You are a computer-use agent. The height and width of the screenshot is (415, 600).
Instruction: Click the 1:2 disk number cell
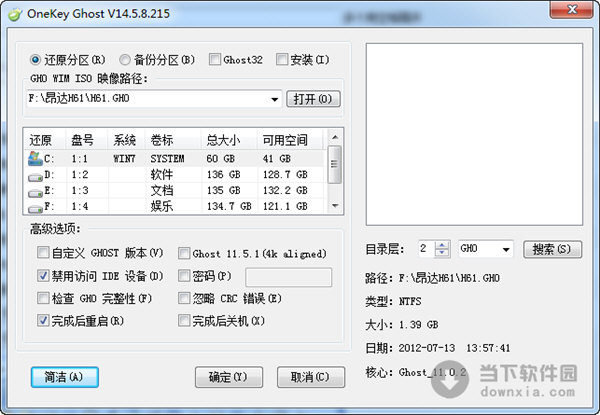[x=80, y=175]
